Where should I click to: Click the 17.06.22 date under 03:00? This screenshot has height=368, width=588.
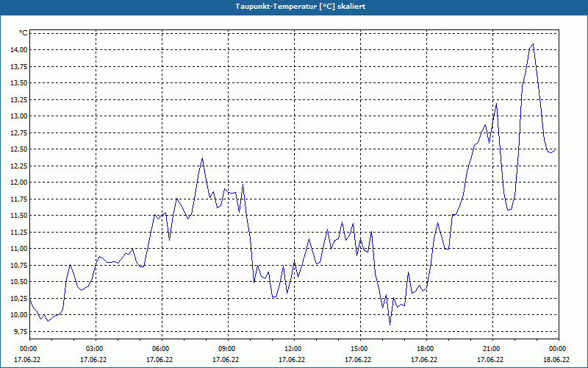tap(93, 359)
